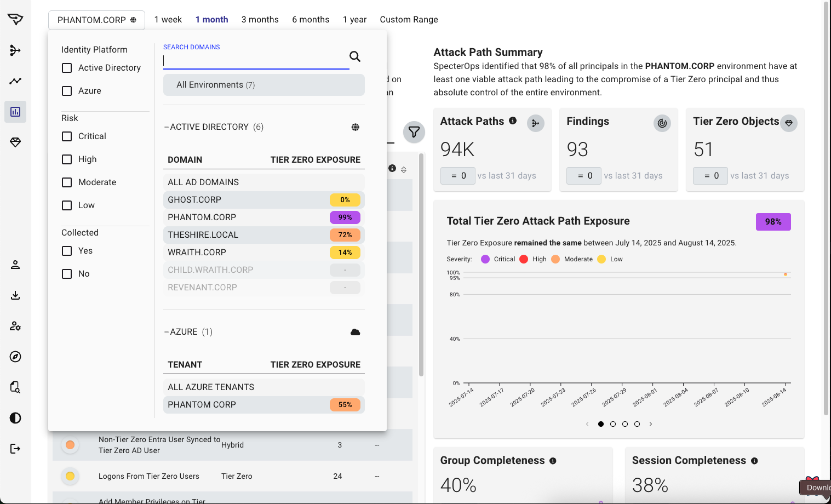This screenshot has height=504, width=831.
Task: Check the Active Directory platform checkbox
Action: pos(67,68)
